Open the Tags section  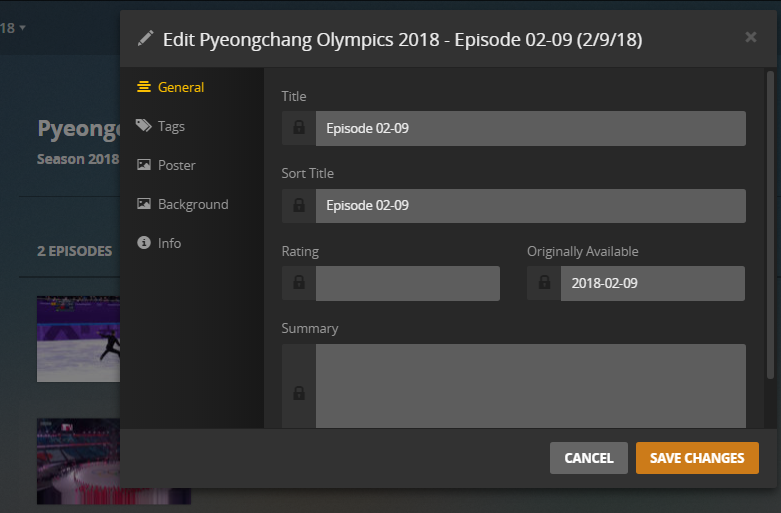pos(160,126)
